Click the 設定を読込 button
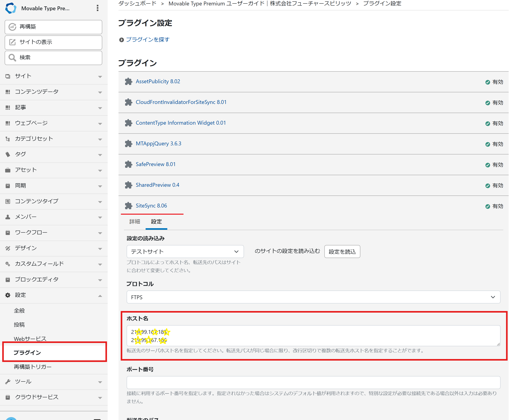Screen dimensions: 517x420 (342, 252)
